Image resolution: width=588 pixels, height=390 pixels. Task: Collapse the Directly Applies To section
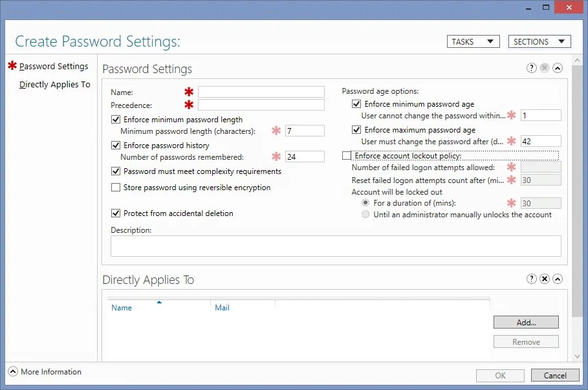[558, 279]
